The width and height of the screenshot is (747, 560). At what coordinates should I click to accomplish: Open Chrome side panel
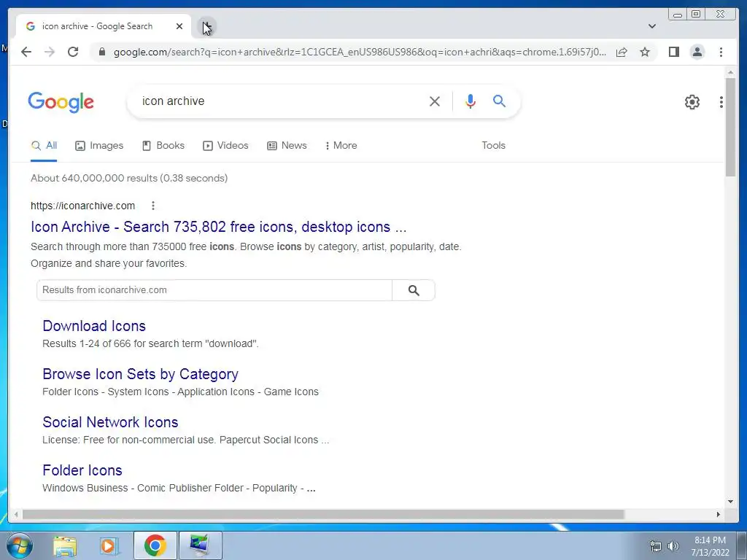[673, 52]
